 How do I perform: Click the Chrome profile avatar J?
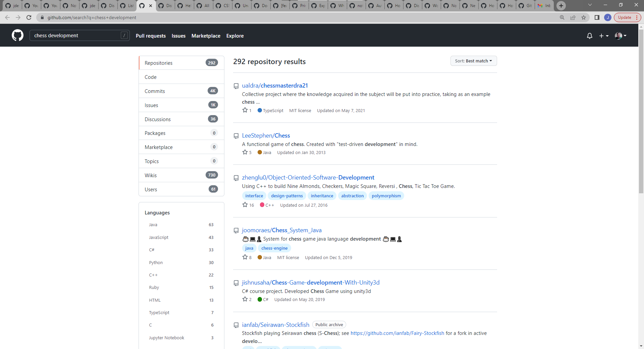pos(607,17)
